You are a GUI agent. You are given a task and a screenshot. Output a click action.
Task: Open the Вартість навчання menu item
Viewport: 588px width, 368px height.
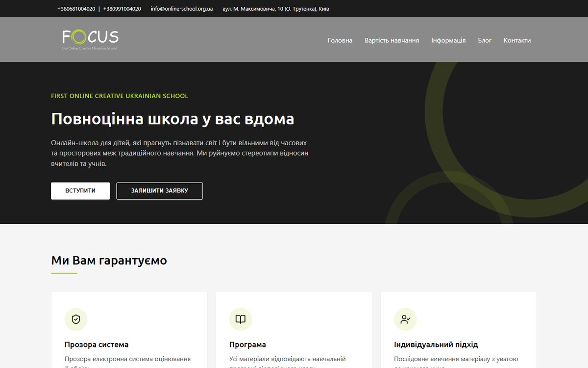point(392,40)
